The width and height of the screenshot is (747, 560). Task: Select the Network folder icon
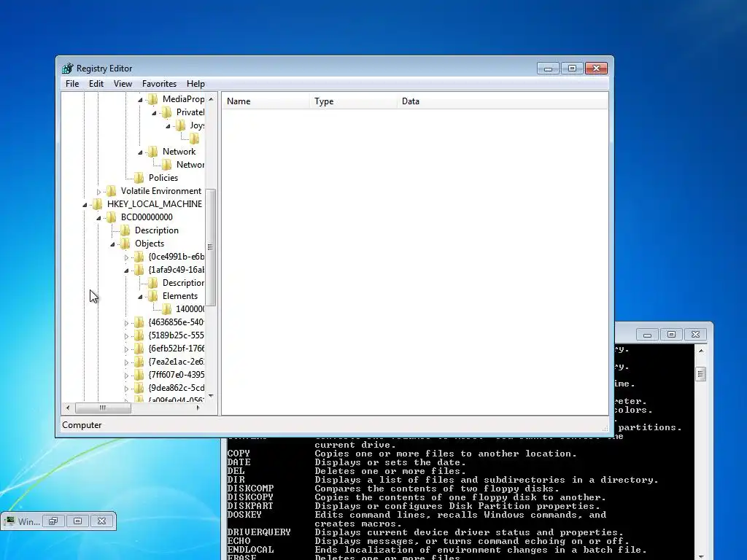pos(153,152)
